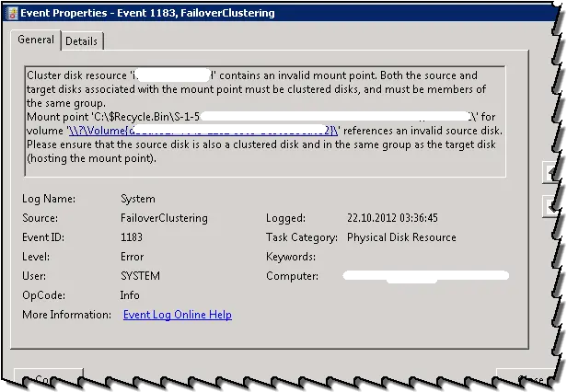Click the event description text box
Viewport: 567px width, 392px height.
click(265, 121)
